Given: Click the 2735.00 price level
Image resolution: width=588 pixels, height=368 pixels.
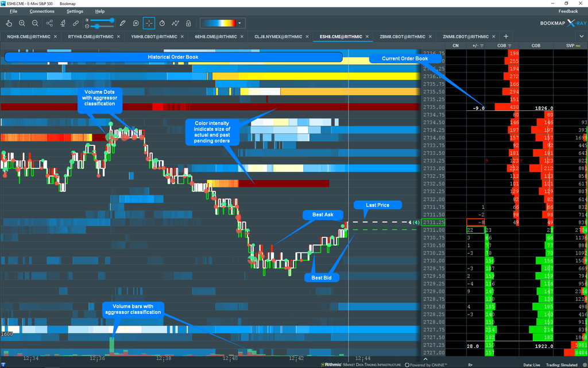Looking at the screenshot, I should (434, 107).
